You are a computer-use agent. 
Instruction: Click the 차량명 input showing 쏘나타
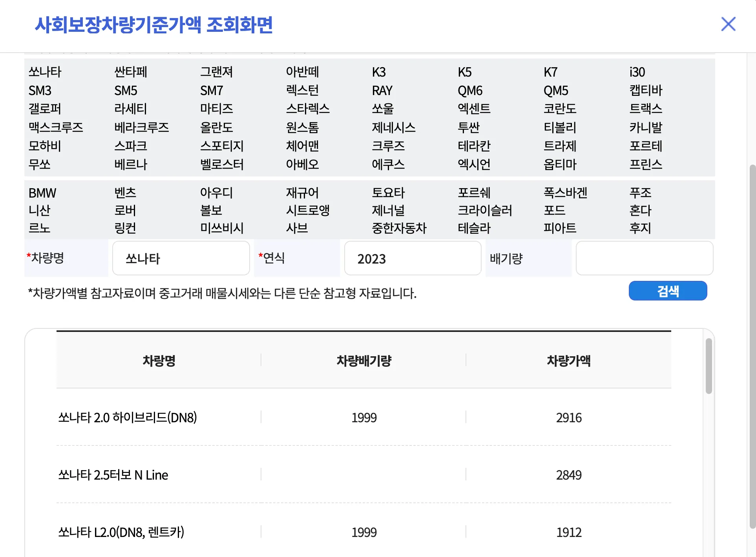(x=181, y=258)
